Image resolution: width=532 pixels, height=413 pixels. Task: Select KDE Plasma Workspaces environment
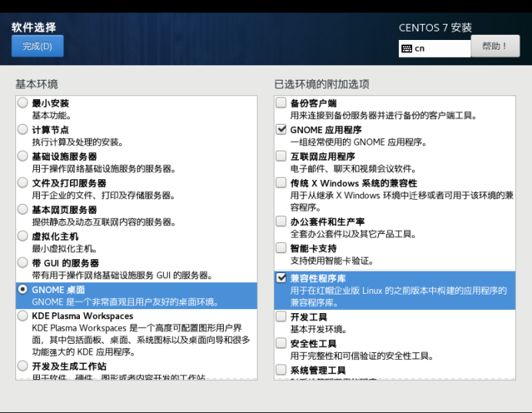click(x=22, y=316)
